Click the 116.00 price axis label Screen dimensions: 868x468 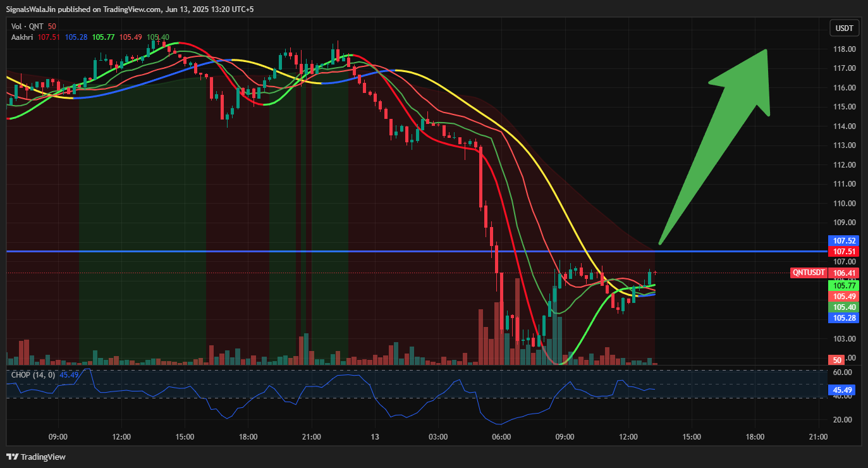(845, 87)
